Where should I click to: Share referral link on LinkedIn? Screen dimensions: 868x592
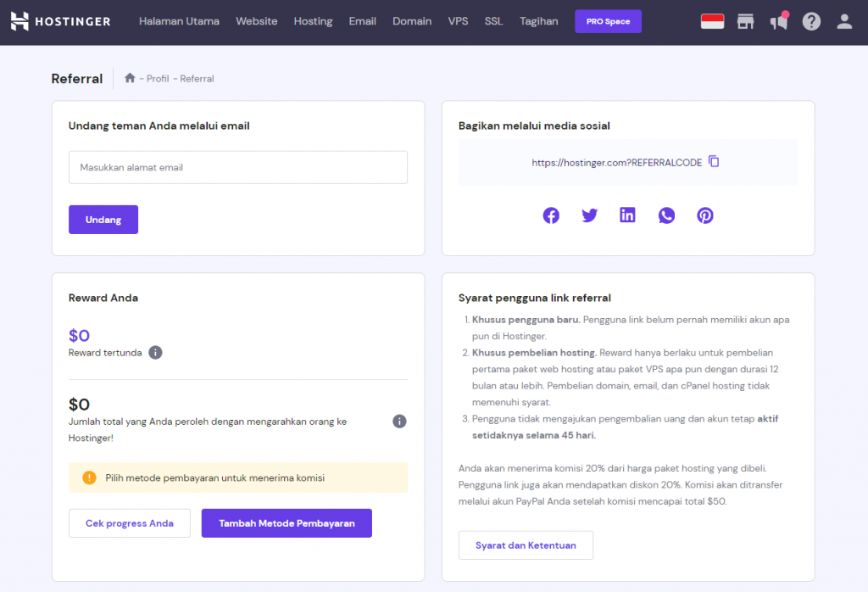(x=627, y=215)
